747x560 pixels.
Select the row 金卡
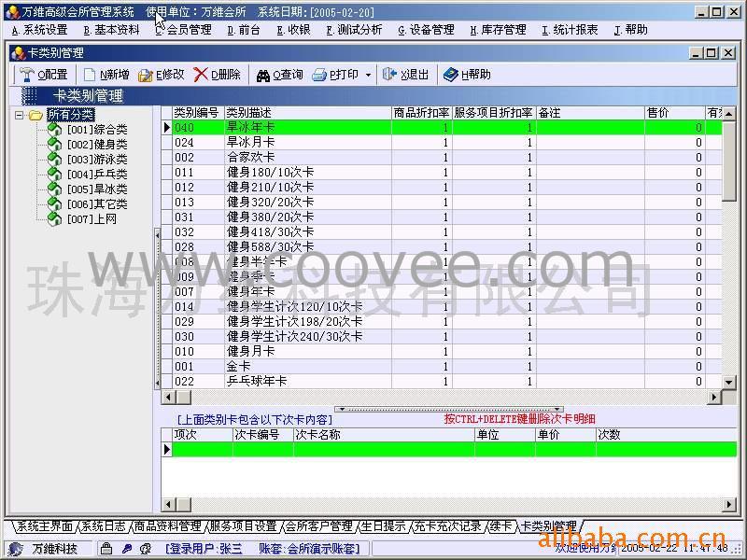click(x=442, y=367)
